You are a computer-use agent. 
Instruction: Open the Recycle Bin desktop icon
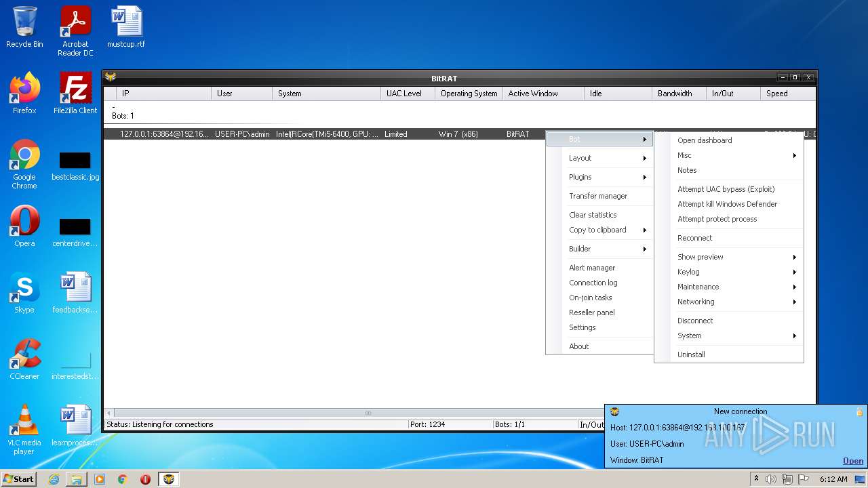(24, 28)
